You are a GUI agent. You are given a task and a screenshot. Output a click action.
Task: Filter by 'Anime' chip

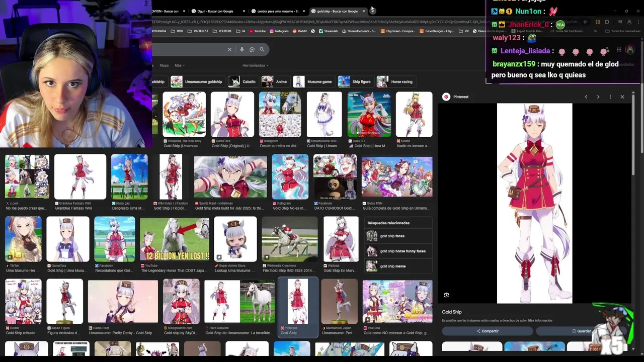(x=275, y=81)
